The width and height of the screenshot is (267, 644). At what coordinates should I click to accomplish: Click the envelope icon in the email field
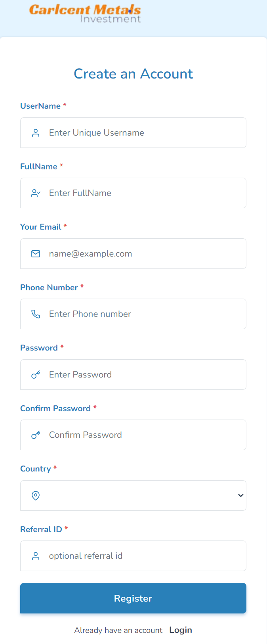coord(36,254)
